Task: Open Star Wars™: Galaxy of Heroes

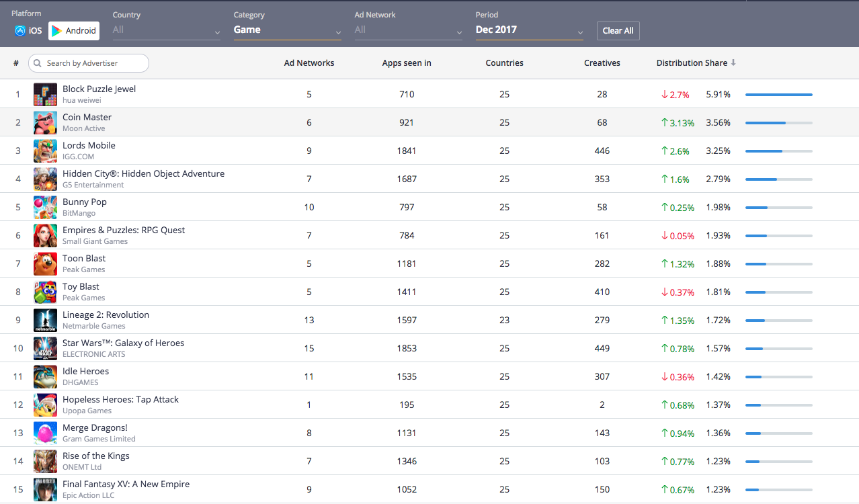Action: pyautogui.click(x=123, y=343)
